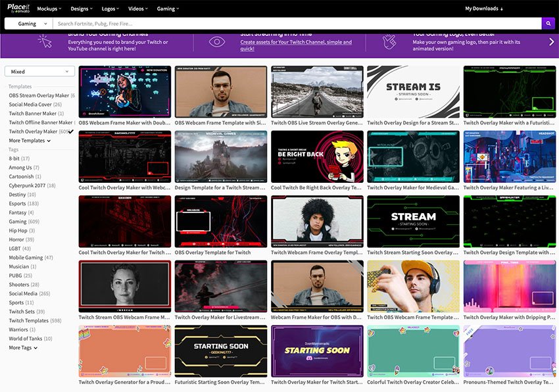Viewport: 559px width, 392px height.
Task: Select OBS Stream Overlay Maker filter
Action: [39, 95]
